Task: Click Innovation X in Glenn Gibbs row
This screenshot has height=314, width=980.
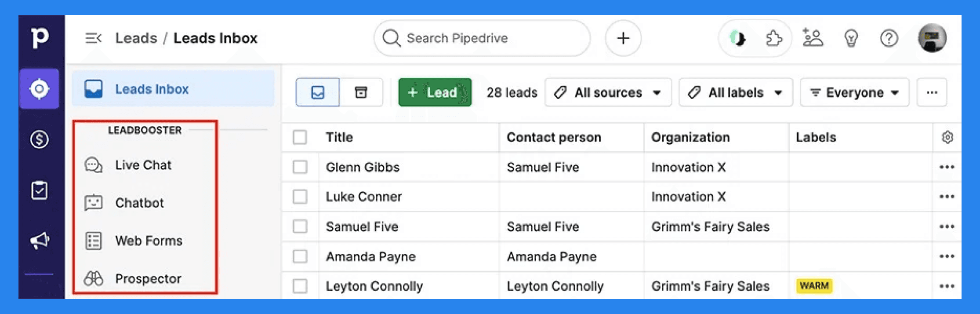Action: [x=688, y=167]
